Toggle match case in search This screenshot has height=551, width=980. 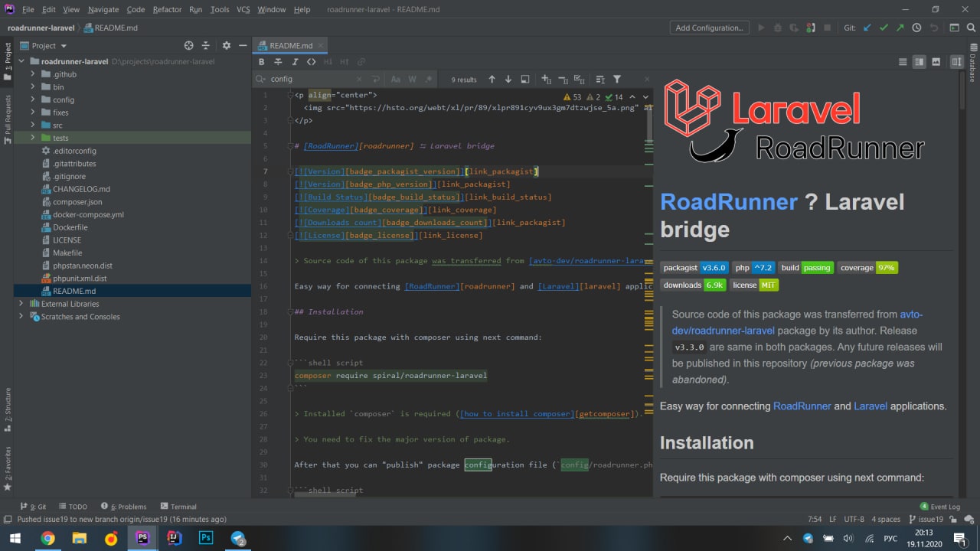click(396, 79)
